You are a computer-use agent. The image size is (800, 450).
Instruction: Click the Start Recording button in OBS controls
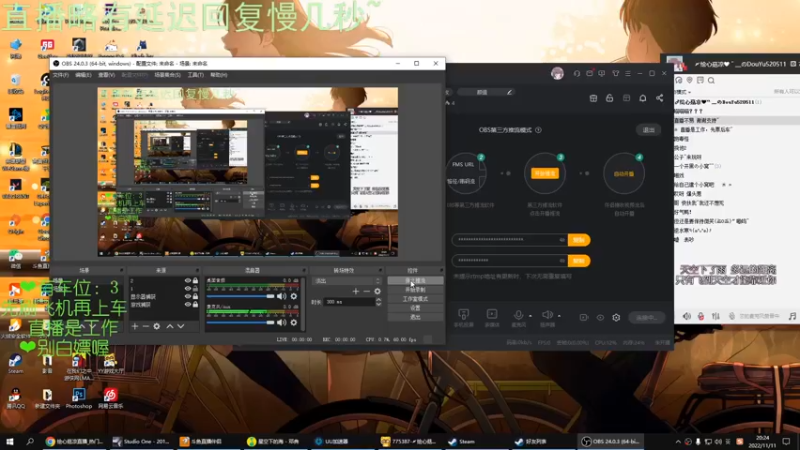[x=415, y=290]
